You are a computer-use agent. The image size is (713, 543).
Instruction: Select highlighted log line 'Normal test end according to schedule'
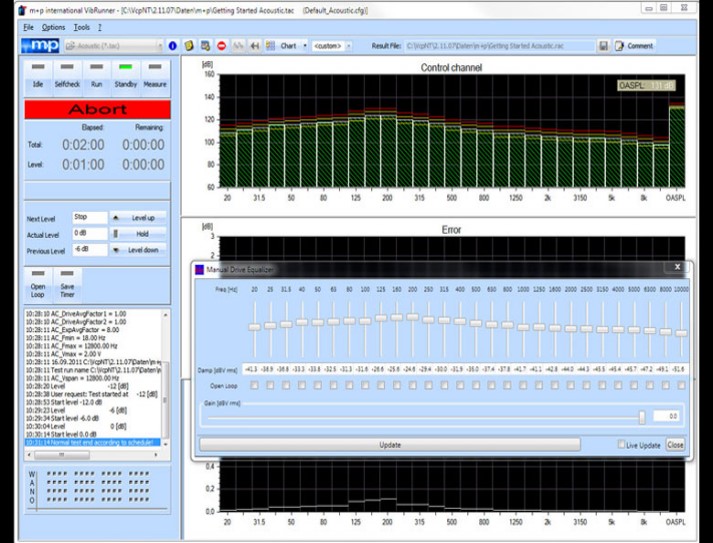[x=93, y=442]
